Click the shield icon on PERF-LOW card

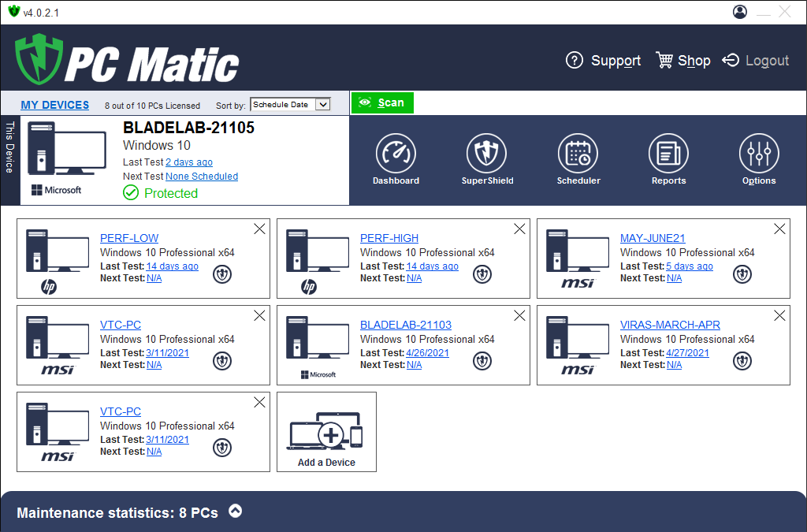pyautogui.click(x=222, y=274)
